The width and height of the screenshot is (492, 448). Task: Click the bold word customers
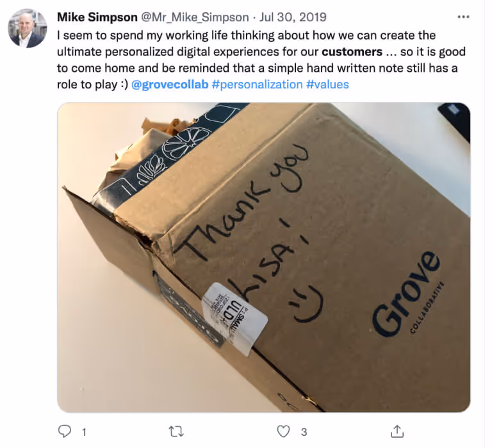pos(352,52)
